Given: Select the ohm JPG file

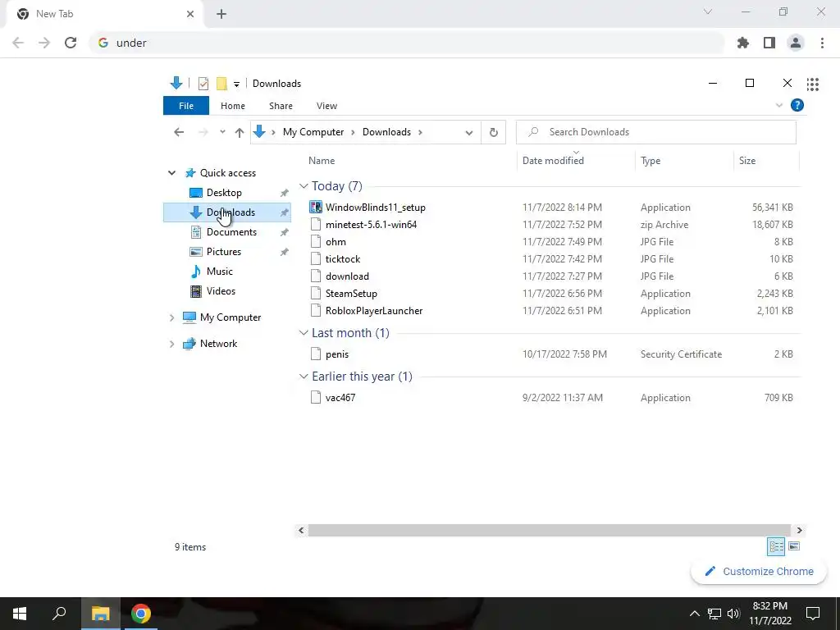Looking at the screenshot, I should (336, 242).
